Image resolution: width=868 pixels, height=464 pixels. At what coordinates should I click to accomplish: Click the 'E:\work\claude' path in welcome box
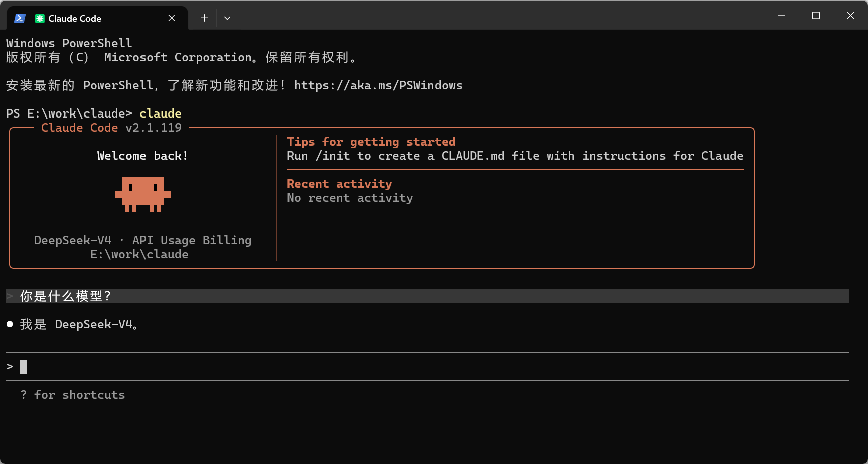[139, 254]
